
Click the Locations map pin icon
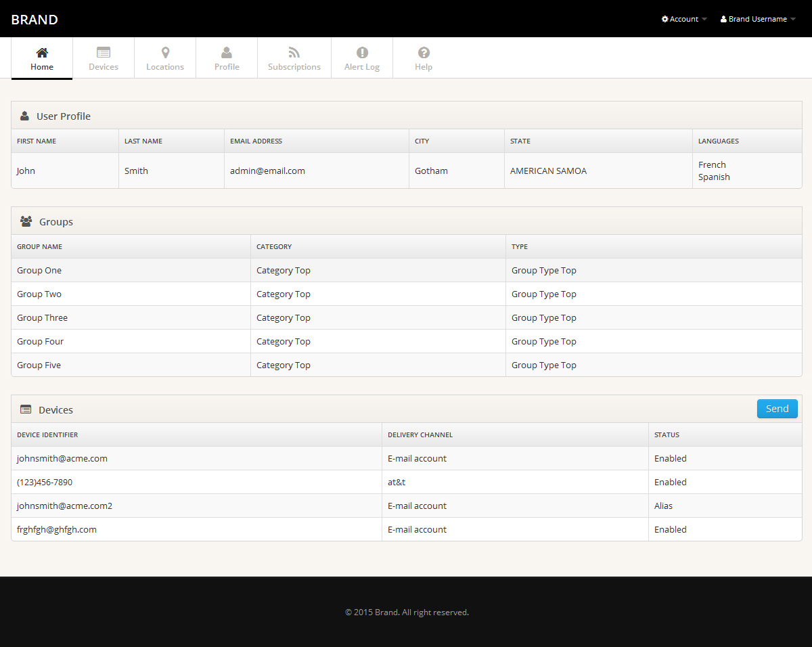165,52
